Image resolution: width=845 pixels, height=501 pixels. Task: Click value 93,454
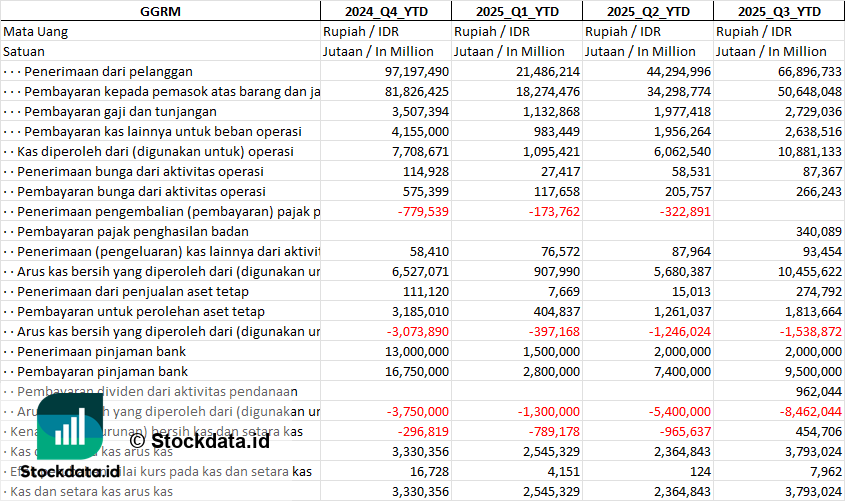(x=822, y=251)
